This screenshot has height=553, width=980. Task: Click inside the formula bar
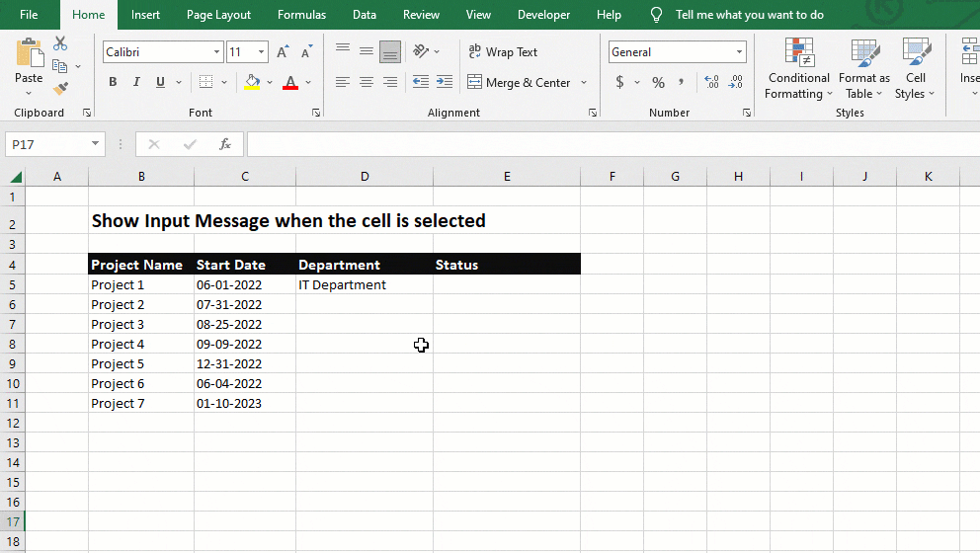(x=613, y=144)
